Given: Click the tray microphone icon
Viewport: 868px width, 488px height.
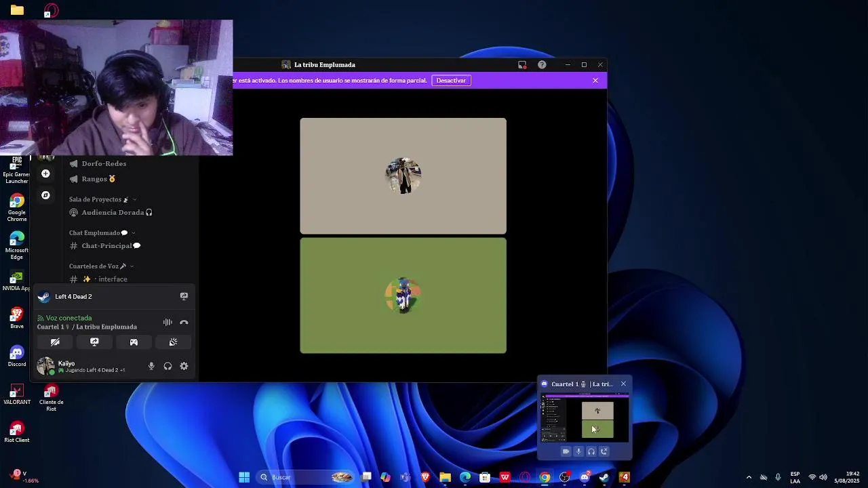Looking at the screenshot, I should tap(778, 477).
